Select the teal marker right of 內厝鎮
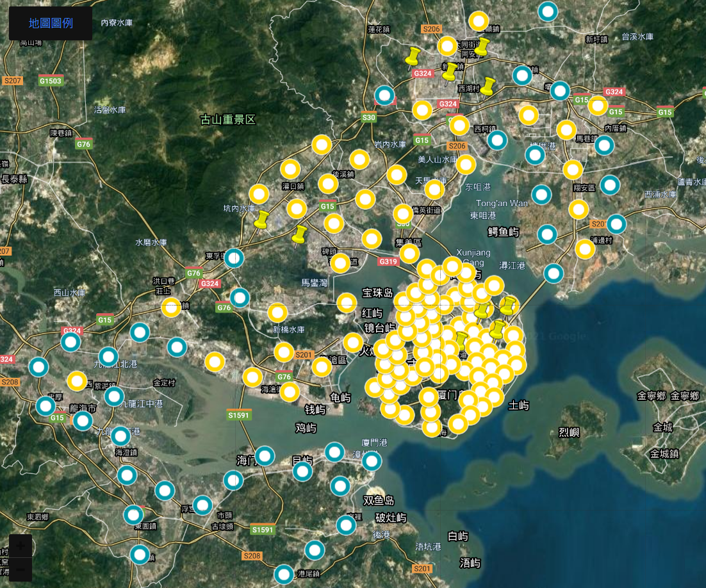 tap(604, 145)
